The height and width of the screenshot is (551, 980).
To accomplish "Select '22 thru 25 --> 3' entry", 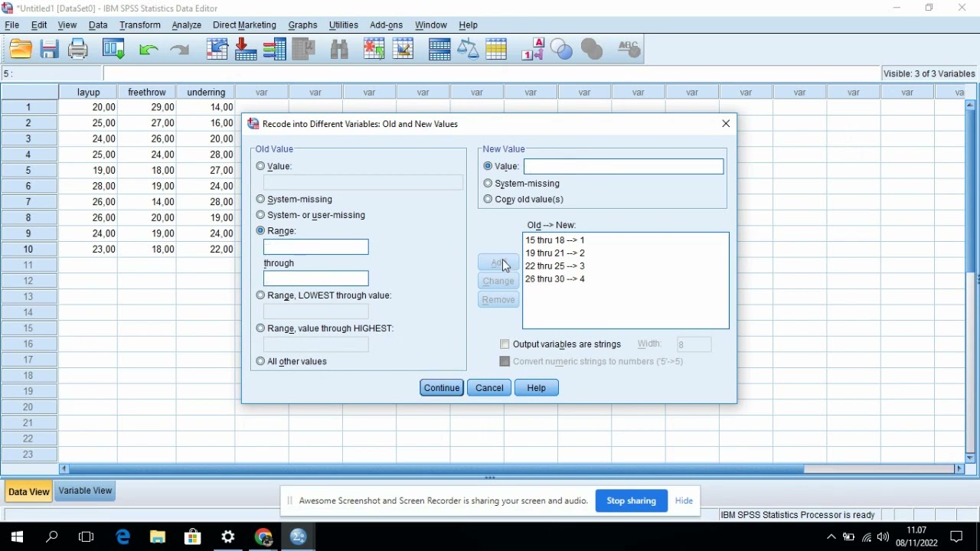I will (x=555, y=266).
